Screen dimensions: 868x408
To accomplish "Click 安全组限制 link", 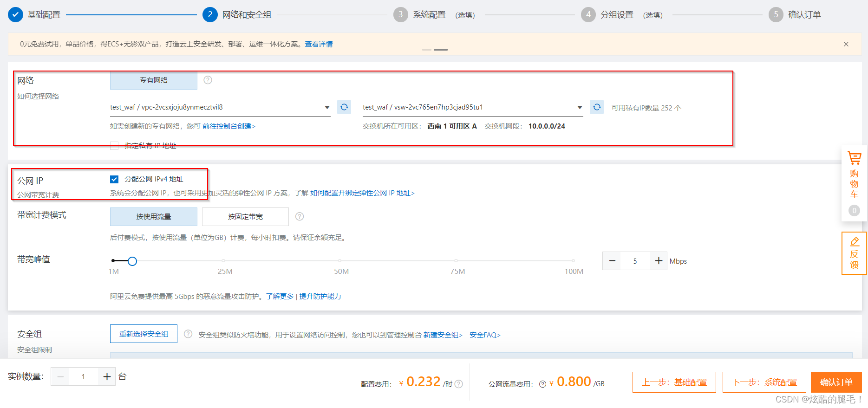I will (34, 350).
